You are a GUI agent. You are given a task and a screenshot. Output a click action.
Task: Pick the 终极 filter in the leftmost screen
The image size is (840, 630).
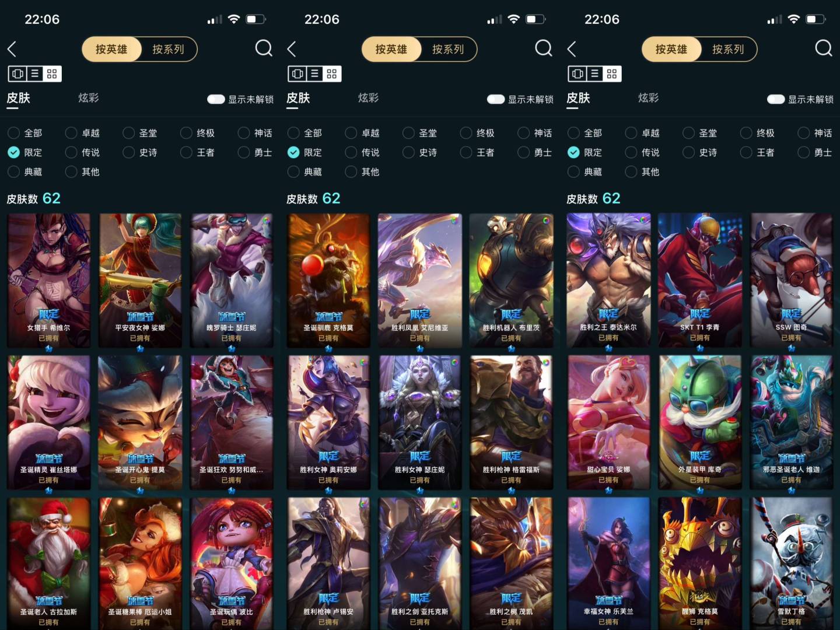point(198,133)
